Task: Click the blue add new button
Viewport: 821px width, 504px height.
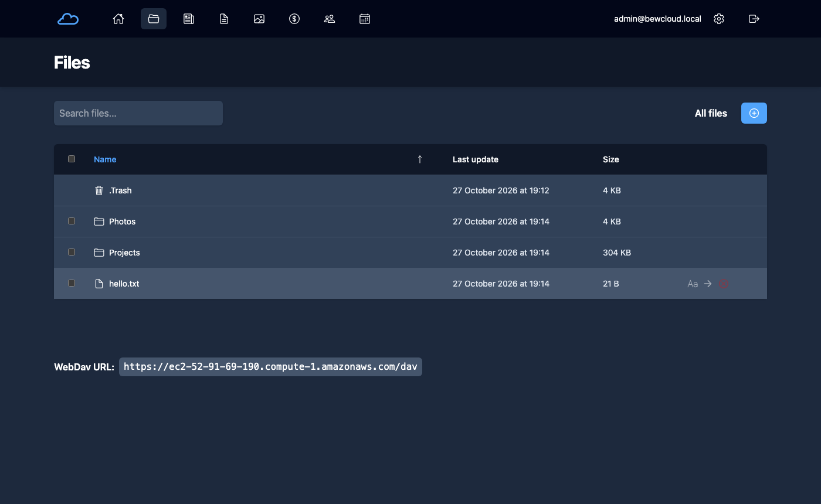Action: 754,113
